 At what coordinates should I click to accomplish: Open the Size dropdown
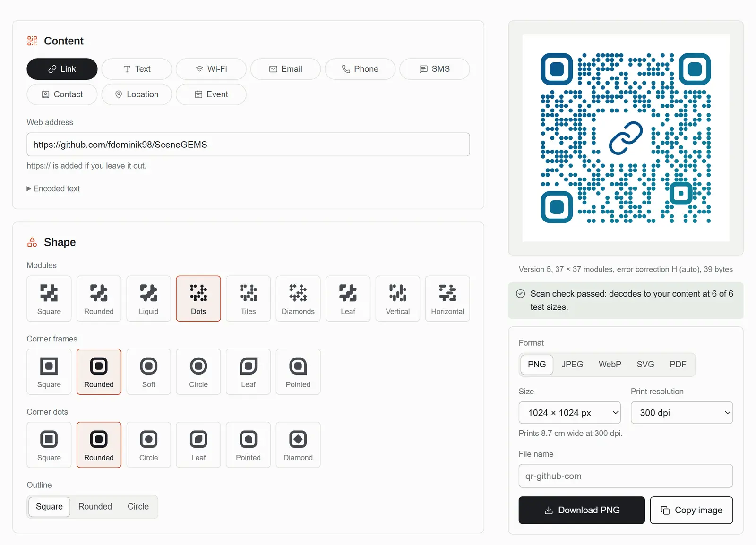569,413
